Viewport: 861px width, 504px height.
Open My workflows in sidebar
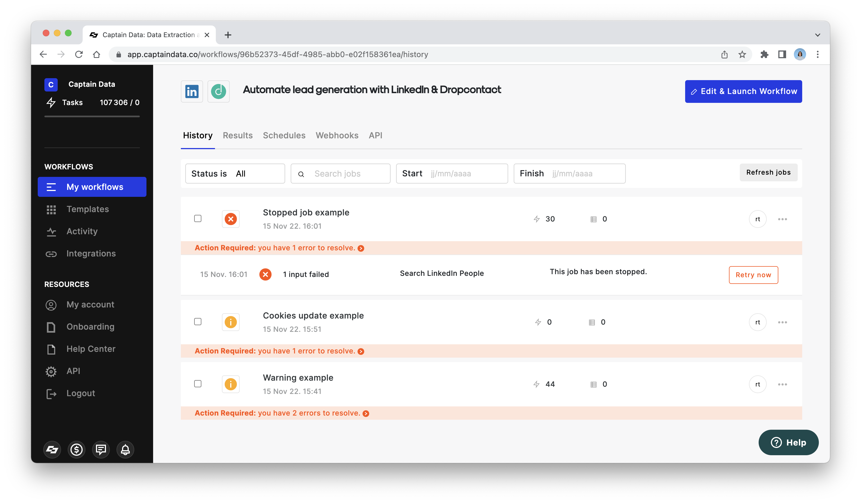(92, 187)
